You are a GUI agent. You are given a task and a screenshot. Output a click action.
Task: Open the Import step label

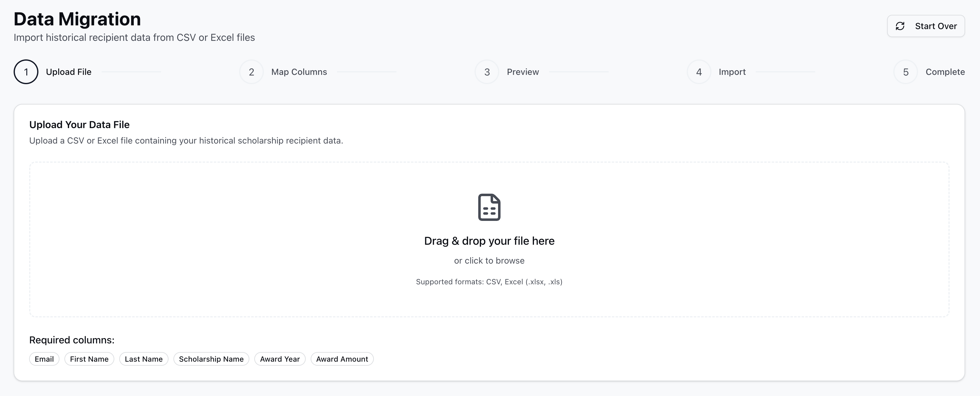tap(732, 72)
